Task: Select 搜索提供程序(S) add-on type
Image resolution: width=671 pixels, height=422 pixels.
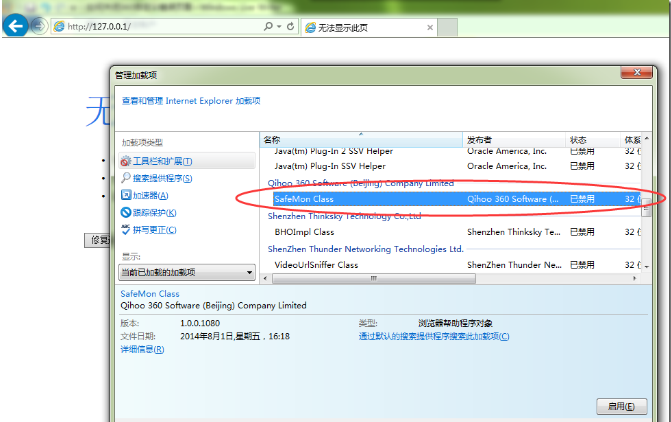Action: point(163,178)
